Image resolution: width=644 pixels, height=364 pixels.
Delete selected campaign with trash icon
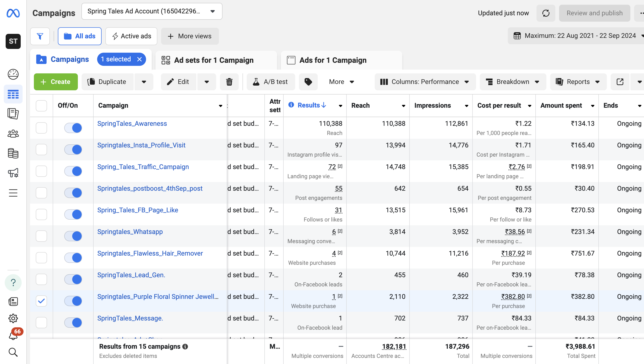(229, 82)
